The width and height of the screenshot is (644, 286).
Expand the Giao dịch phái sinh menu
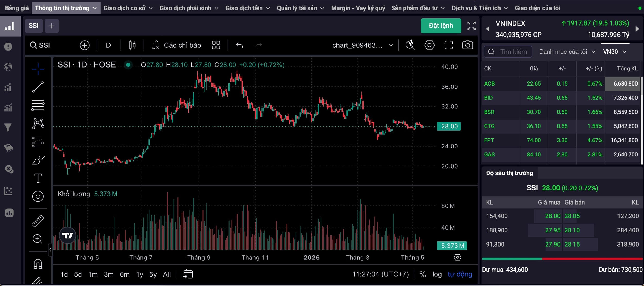[189, 8]
